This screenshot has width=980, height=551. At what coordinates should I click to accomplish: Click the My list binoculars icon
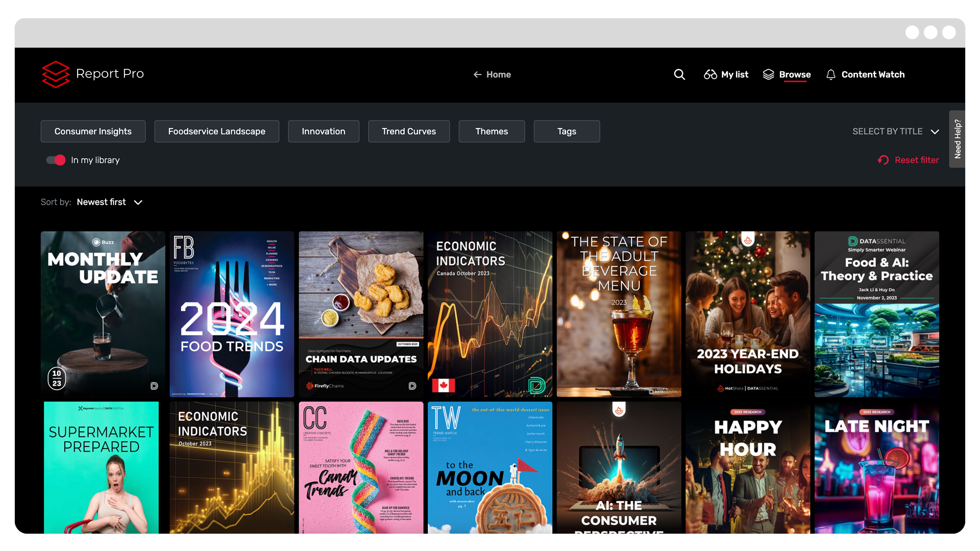point(710,74)
